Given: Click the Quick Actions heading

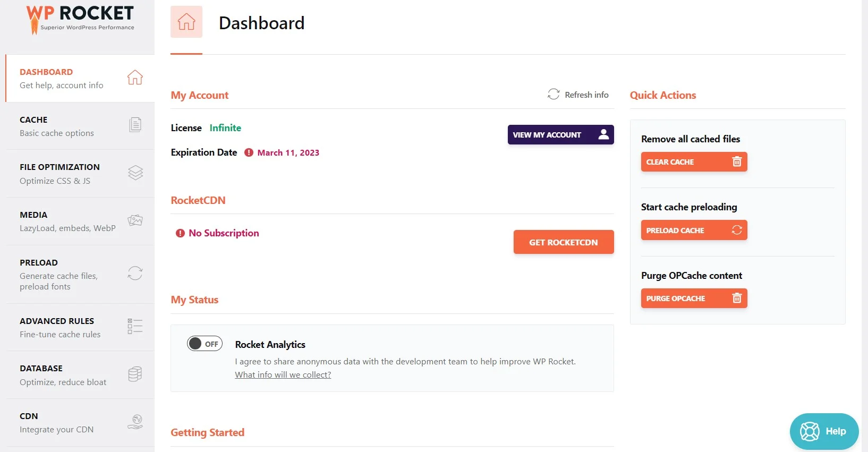Looking at the screenshot, I should click(663, 95).
